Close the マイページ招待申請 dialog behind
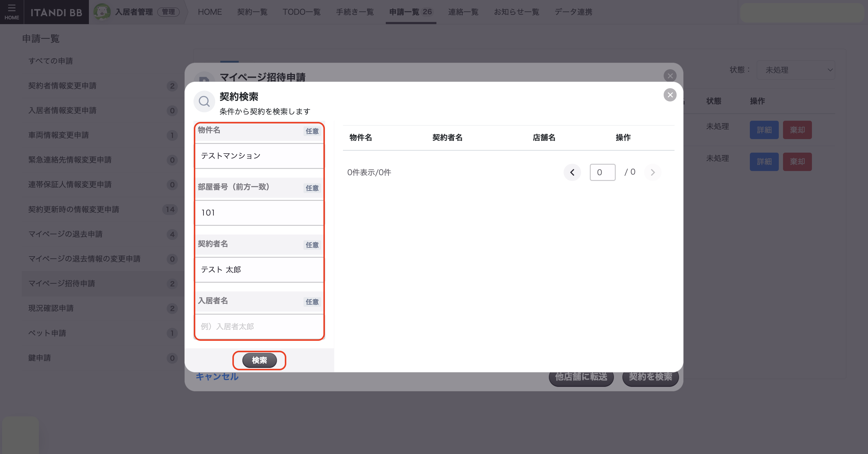The width and height of the screenshot is (868, 454). point(670,76)
